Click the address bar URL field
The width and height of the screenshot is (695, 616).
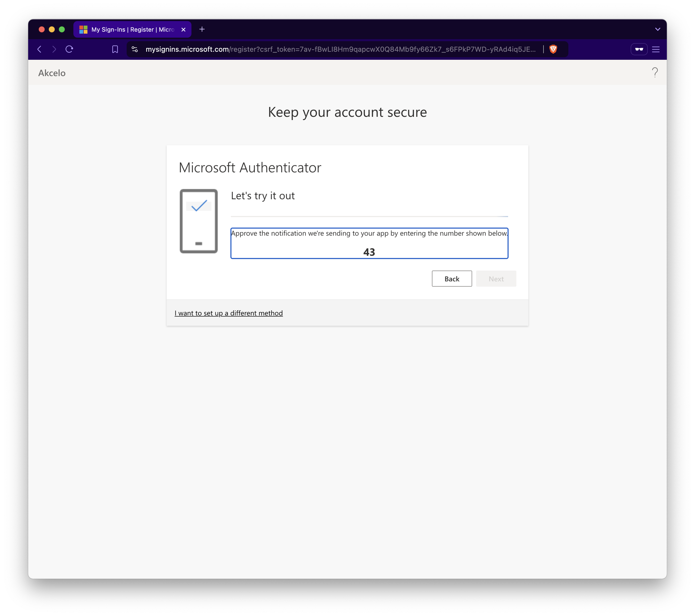pos(340,49)
